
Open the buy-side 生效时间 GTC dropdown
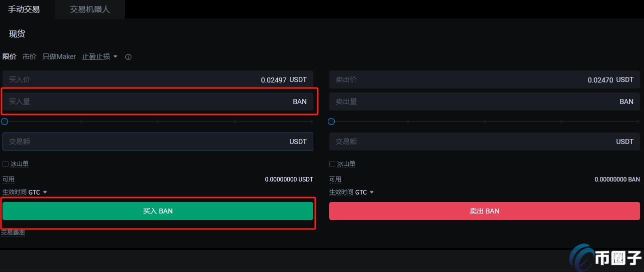[38, 192]
